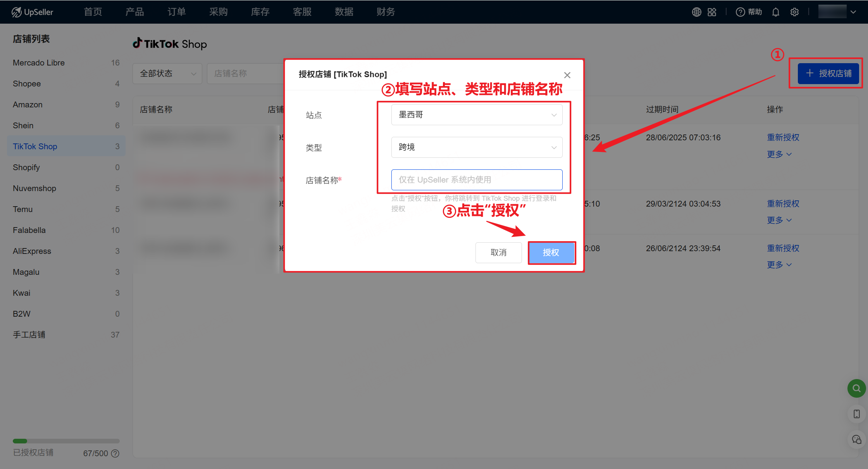The height and width of the screenshot is (469, 868).
Task: Click the 操作 column header
Action: [x=775, y=110]
